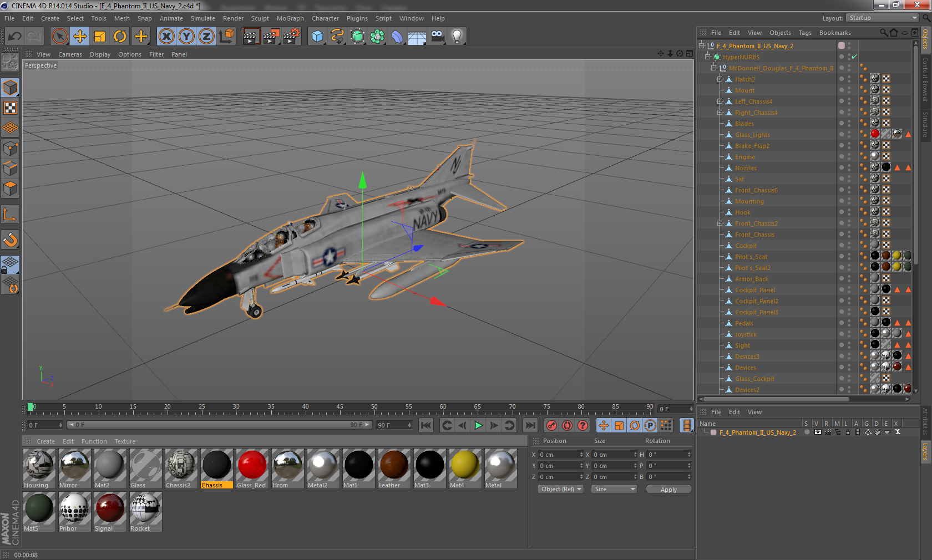Open the viewport Cameras menu
The width and height of the screenshot is (932, 560).
[x=70, y=54]
